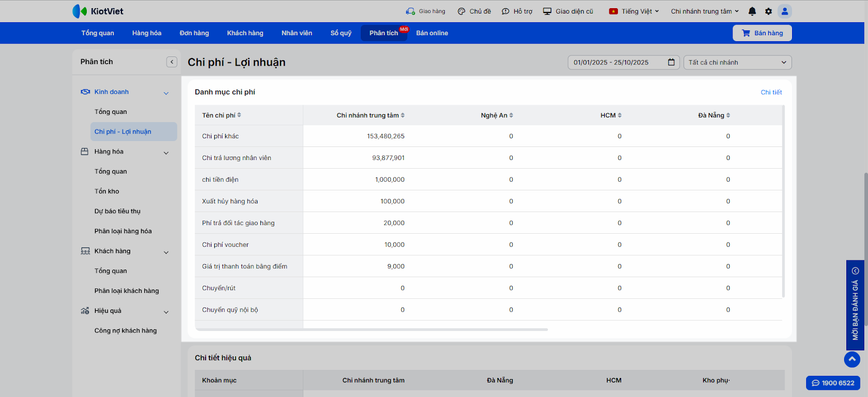Viewport: 868px width, 397px height.
Task: Collapse the Hàng hóa sidebar group
Action: (x=166, y=153)
